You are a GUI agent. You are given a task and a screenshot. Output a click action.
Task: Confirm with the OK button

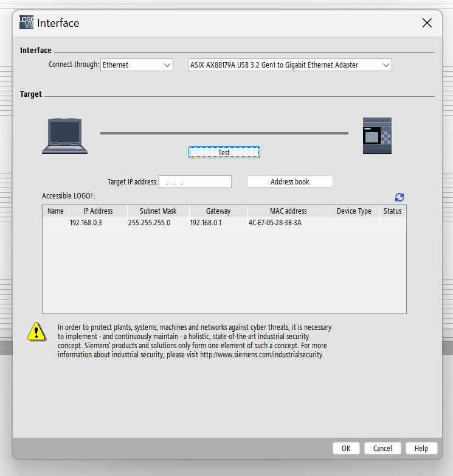pyautogui.click(x=346, y=448)
